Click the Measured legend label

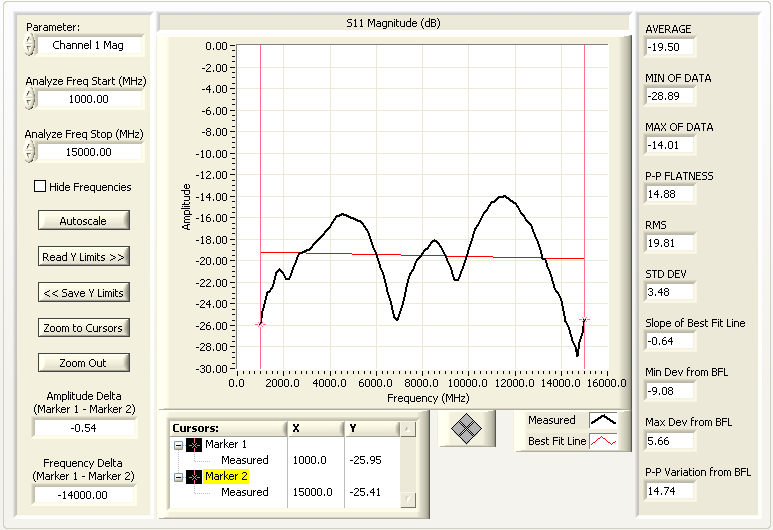[552, 420]
